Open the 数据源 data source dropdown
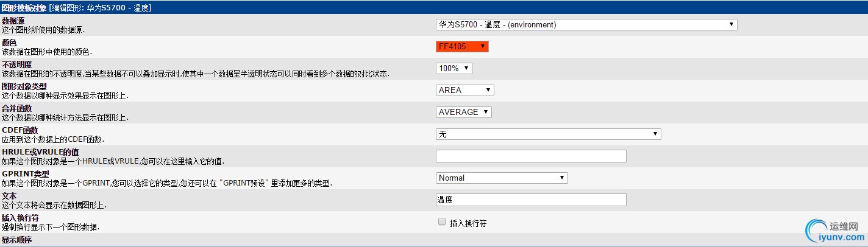 (x=586, y=24)
